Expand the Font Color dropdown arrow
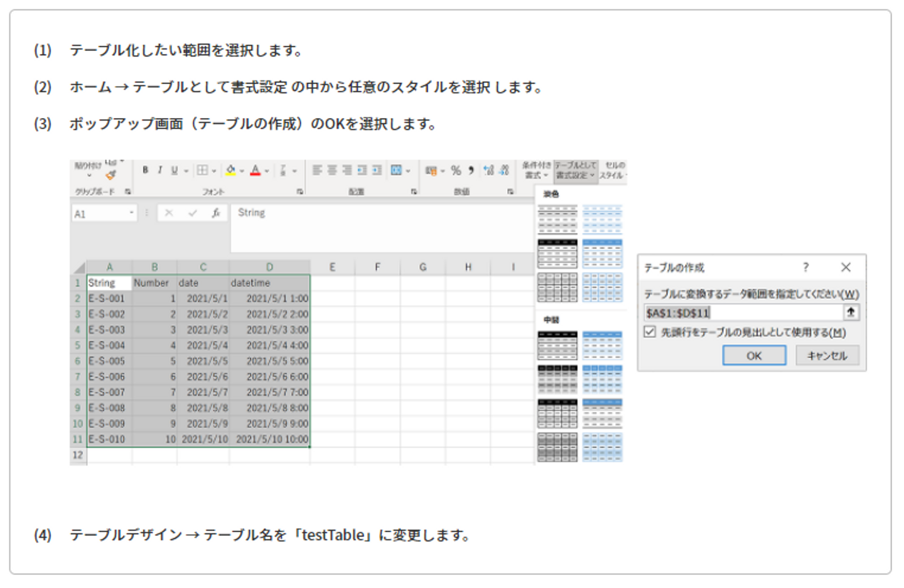904x588 pixels. [267, 171]
